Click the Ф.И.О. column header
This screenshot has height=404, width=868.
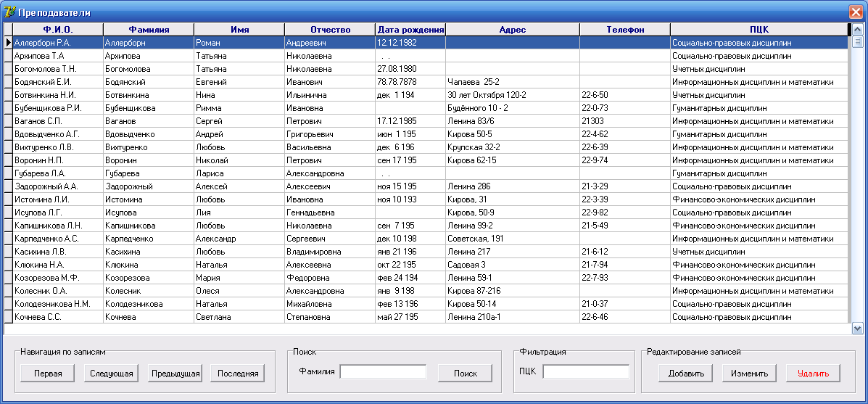(57, 29)
